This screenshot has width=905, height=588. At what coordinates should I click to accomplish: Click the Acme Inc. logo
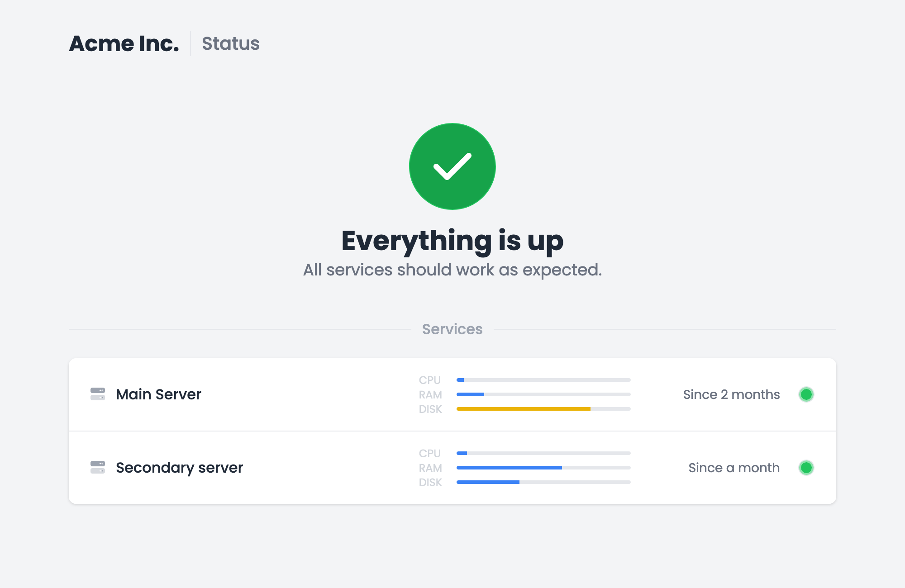click(x=125, y=43)
